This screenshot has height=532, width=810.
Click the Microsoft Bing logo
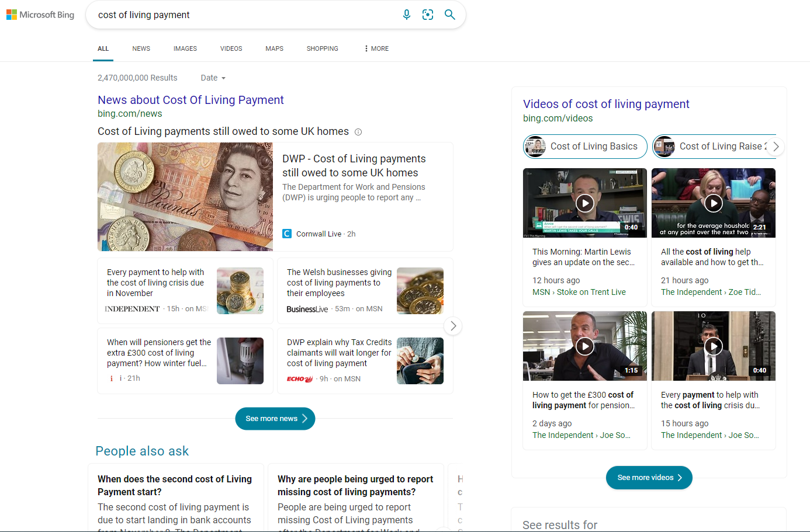point(40,15)
